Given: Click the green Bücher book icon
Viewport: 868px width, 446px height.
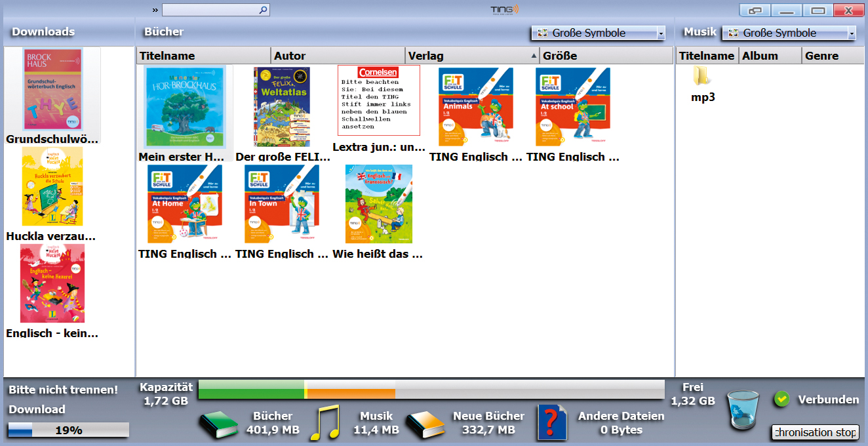Looking at the screenshot, I should pos(219,424).
